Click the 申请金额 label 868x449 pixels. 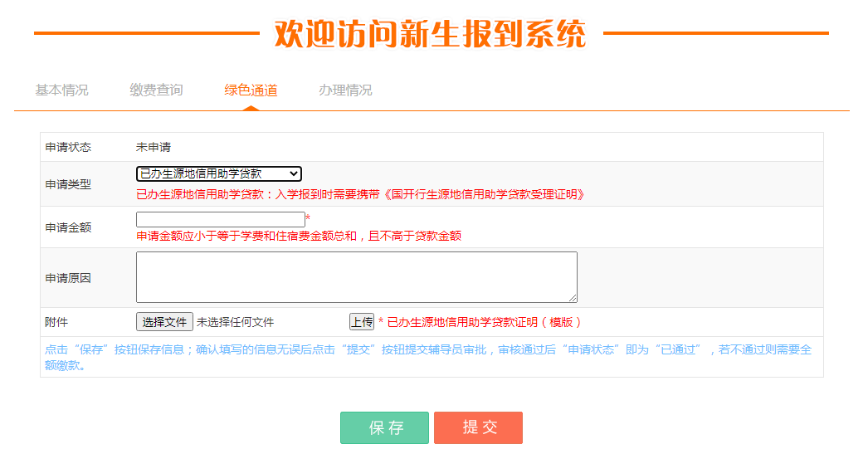point(68,227)
